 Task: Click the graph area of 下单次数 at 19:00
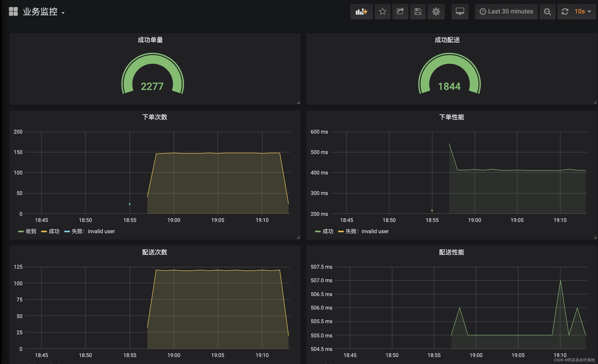174,182
